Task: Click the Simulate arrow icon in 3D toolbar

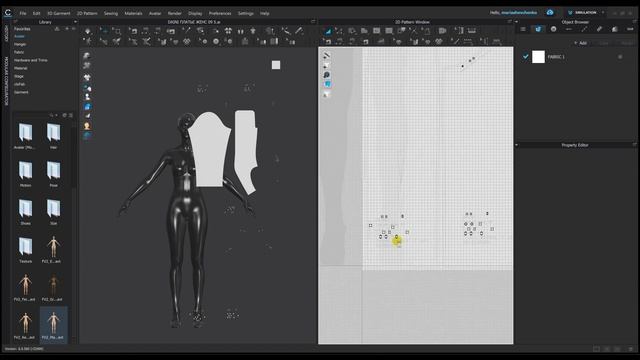Action: [x=88, y=31]
